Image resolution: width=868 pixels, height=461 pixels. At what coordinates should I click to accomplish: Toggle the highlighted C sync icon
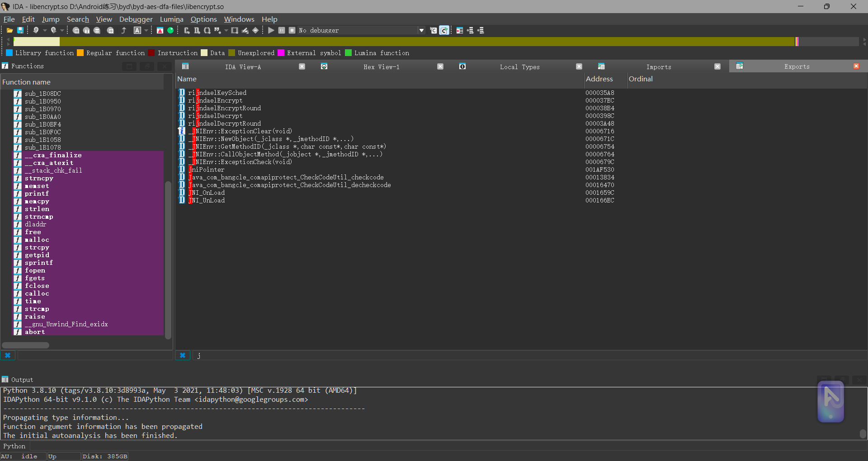tap(444, 30)
